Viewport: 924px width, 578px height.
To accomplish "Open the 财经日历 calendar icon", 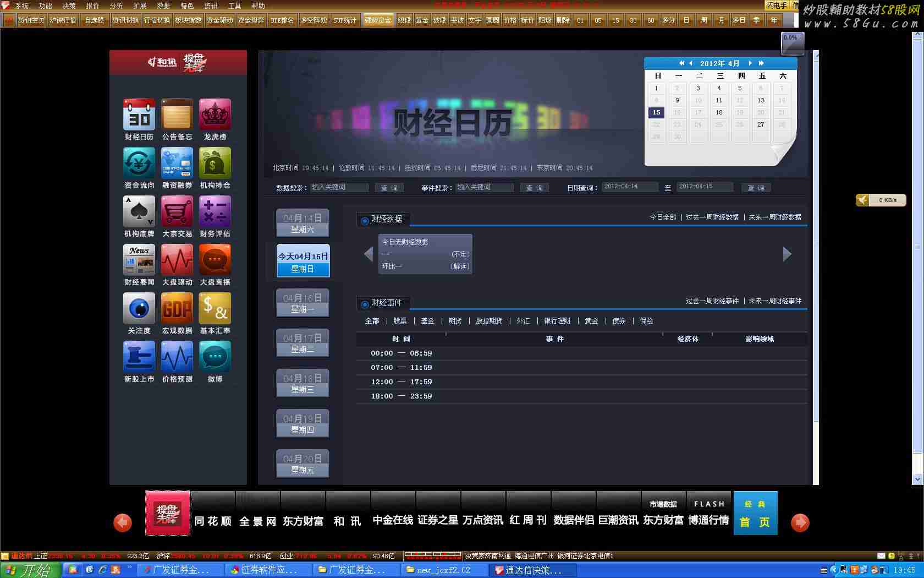I will coord(139,114).
